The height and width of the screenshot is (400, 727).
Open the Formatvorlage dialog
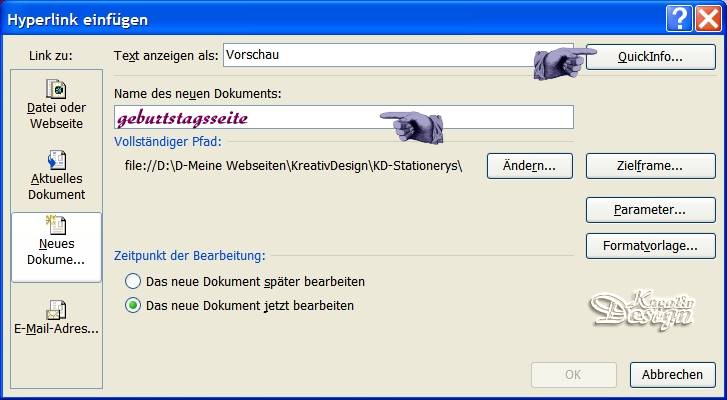pos(650,246)
